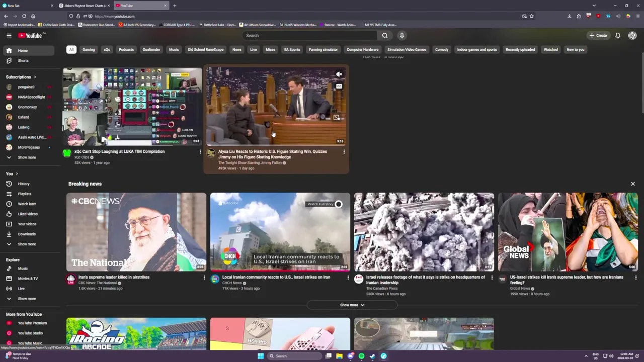Click the YouTube logo

pyautogui.click(x=30, y=35)
